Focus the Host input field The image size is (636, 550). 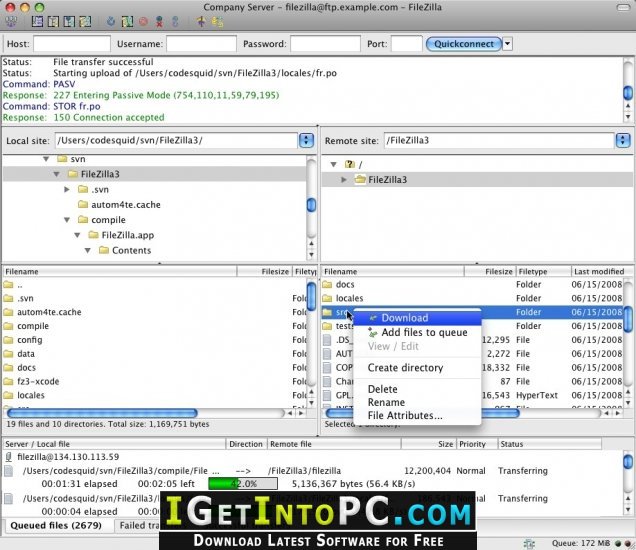coord(72,44)
